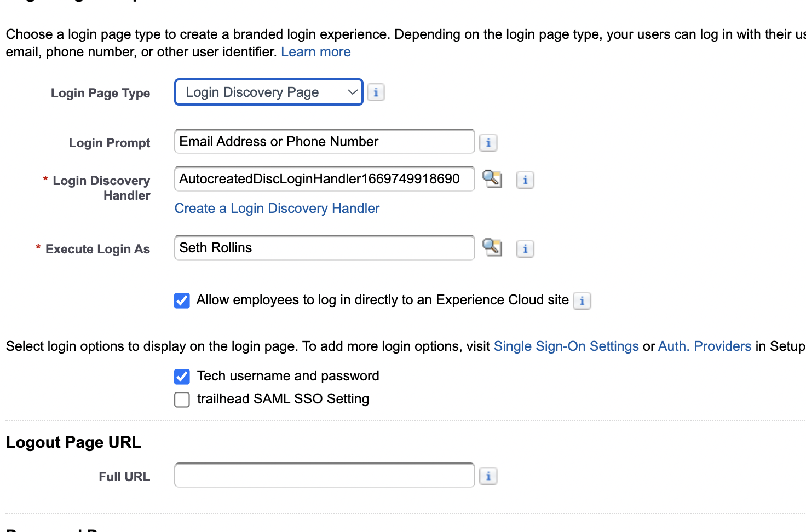The width and height of the screenshot is (806, 532).
Task: Click into the Login Prompt text field
Action: [324, 142]
